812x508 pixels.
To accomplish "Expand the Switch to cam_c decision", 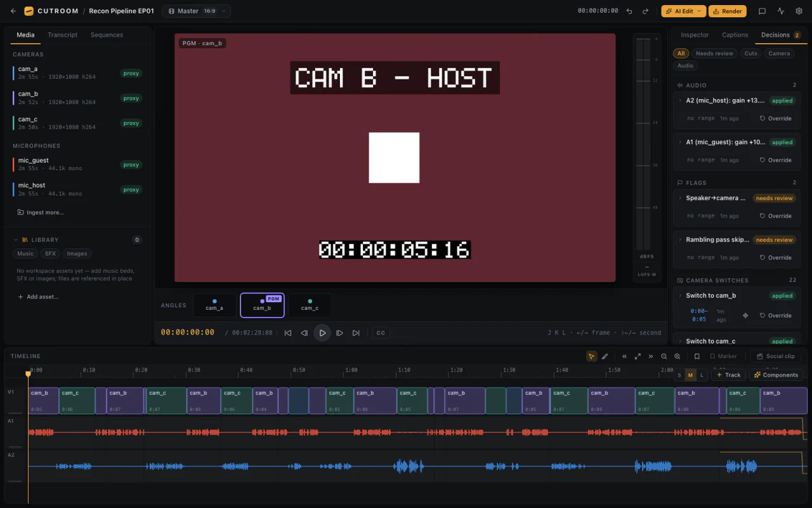I will click(681, 341).
